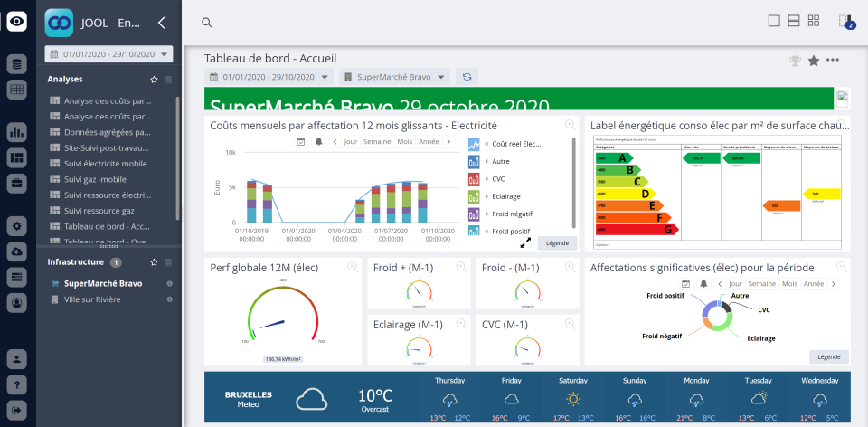Viewport: 868px width, 427px height.
Task: Select Ville sur Rivière in Infrastructure
Action: pos(92,299)
